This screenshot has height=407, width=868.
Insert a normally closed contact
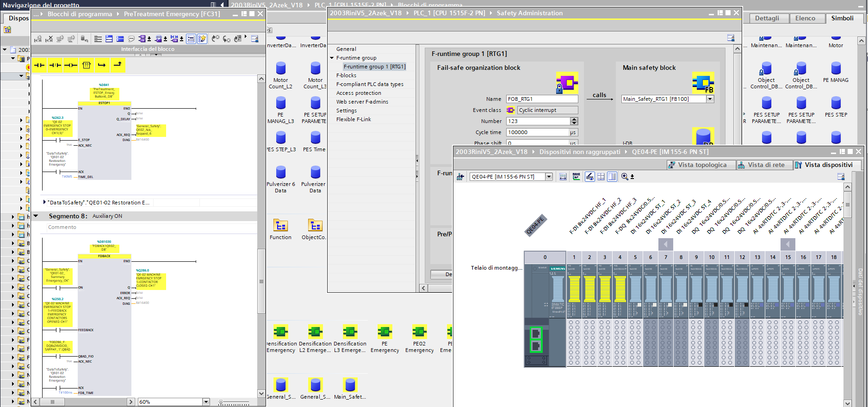point(55,65)
